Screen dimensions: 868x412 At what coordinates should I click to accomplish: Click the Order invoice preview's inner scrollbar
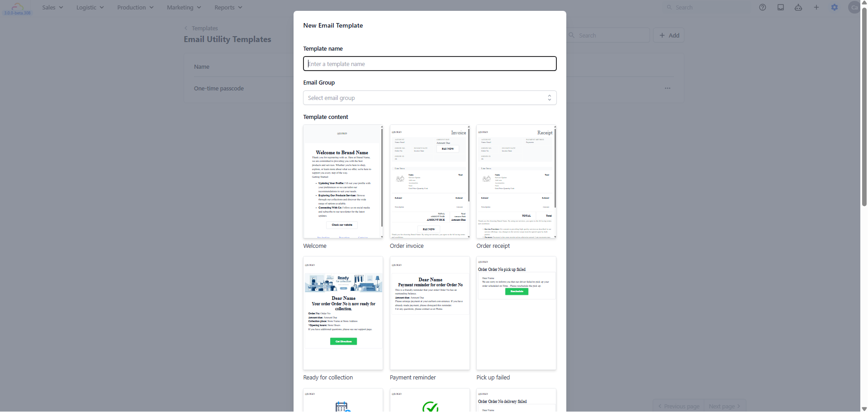469,165
